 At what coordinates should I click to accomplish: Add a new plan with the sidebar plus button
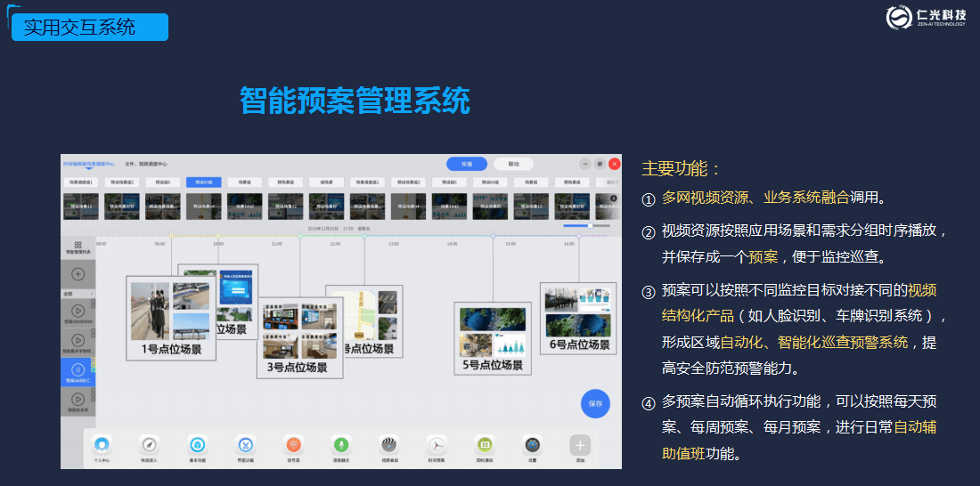78,273
